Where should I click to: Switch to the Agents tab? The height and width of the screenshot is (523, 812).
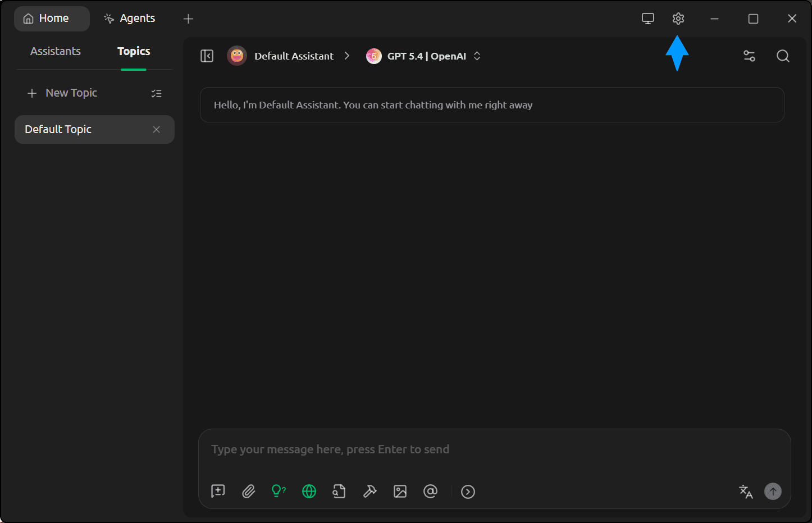click(129, 19)
